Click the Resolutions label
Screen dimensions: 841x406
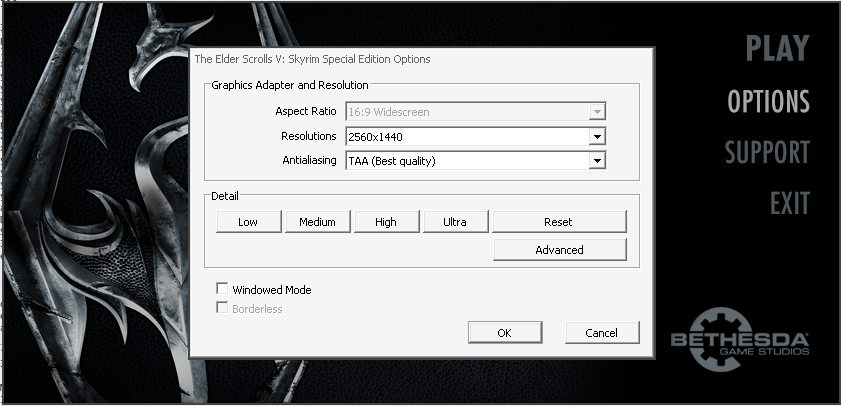click(309, 136)
